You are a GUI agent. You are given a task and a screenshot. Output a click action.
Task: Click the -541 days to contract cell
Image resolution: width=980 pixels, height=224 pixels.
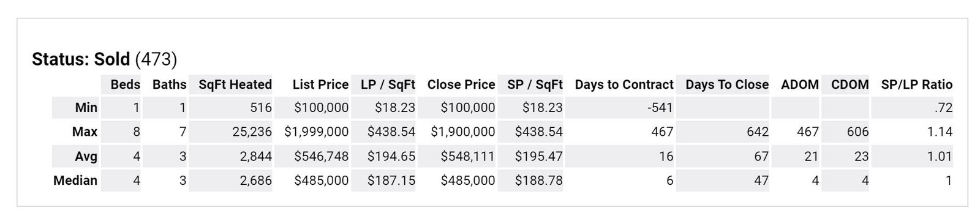(660, 108)
